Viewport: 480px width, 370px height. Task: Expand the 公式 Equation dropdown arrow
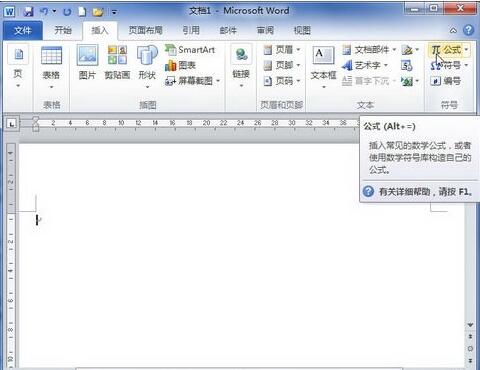tap(466, 50)
